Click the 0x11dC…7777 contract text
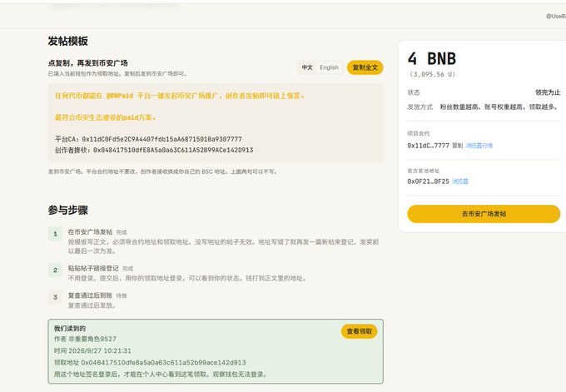The height and width of the screenshot is (392, 566). coord(429,146)
